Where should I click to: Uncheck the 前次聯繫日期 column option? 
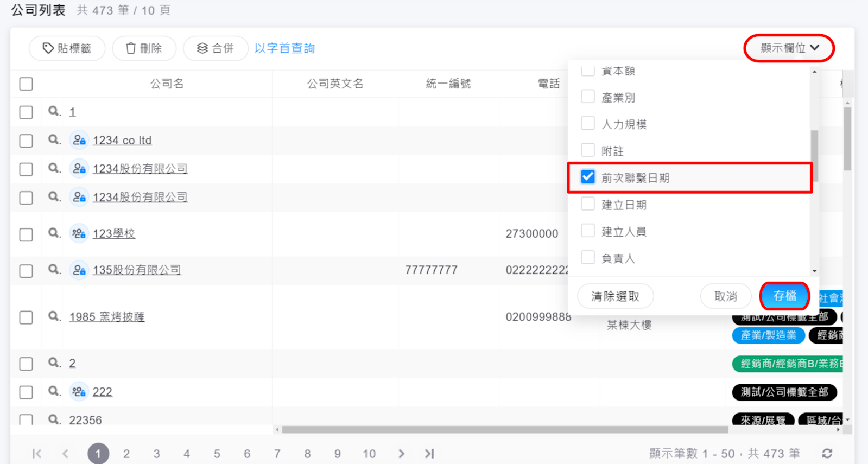(588, 177)
